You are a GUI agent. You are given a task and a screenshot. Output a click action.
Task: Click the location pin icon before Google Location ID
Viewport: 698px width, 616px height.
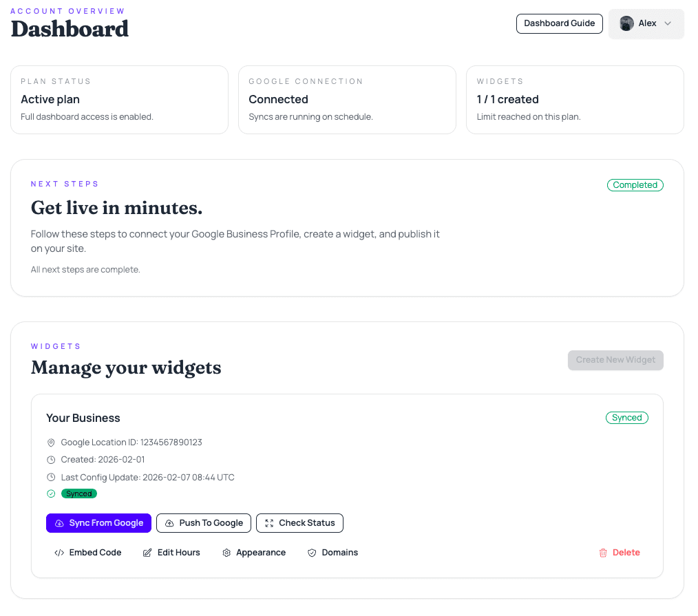tap(50, 442)
